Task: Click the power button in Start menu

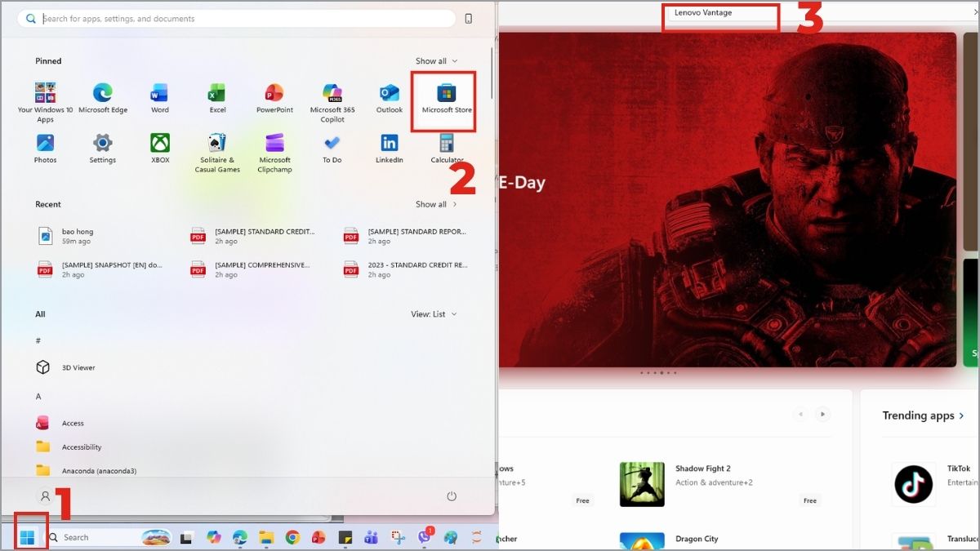Action: pyautogui.click(x=451, y=496)
